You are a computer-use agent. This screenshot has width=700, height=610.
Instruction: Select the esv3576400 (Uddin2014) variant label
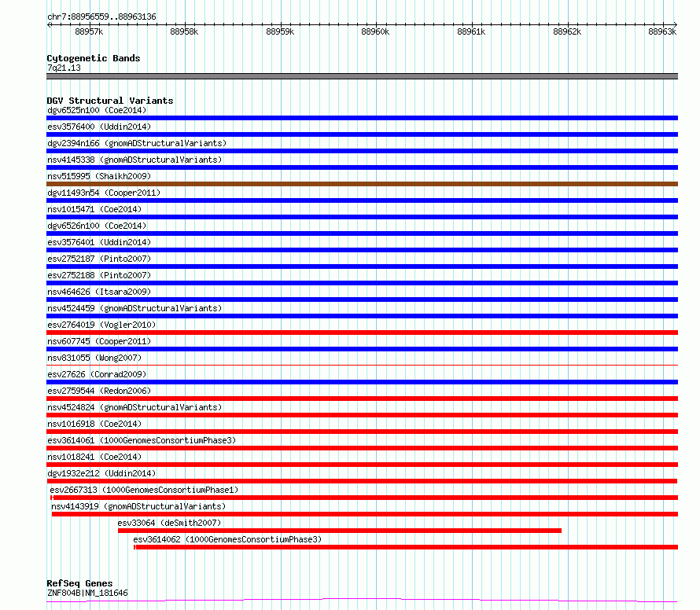[99, 127]
